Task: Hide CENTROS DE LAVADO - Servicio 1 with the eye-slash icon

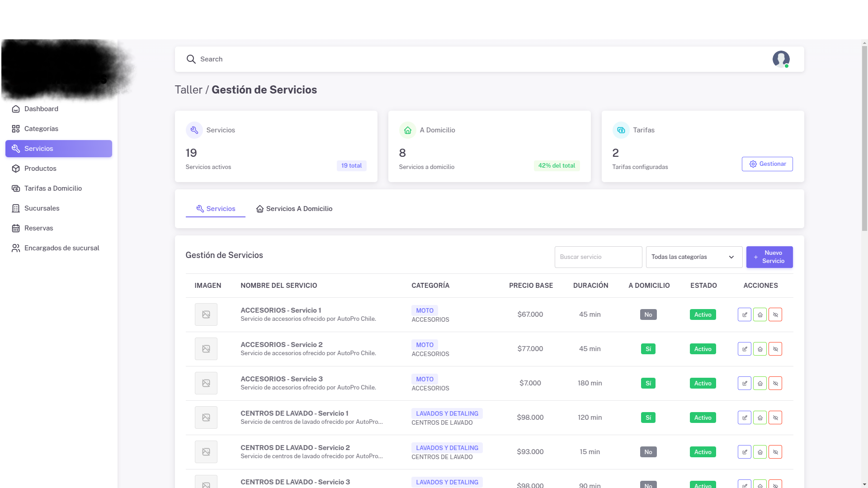Action: point(775,417)
